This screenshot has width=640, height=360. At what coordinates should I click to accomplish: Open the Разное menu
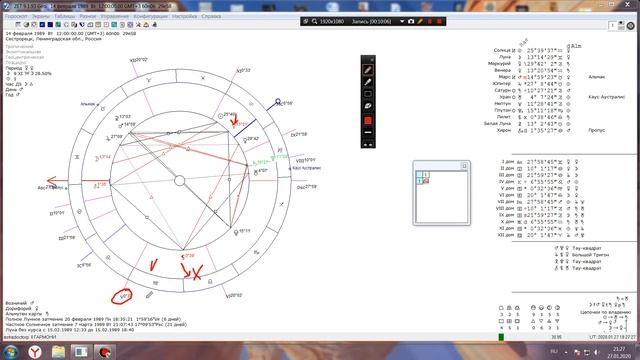pos(88,16)
